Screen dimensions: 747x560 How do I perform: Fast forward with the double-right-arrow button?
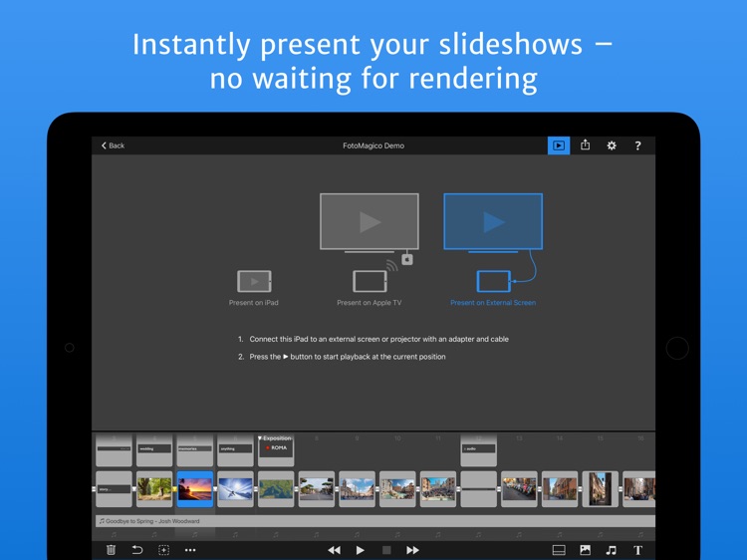(412, 550)
